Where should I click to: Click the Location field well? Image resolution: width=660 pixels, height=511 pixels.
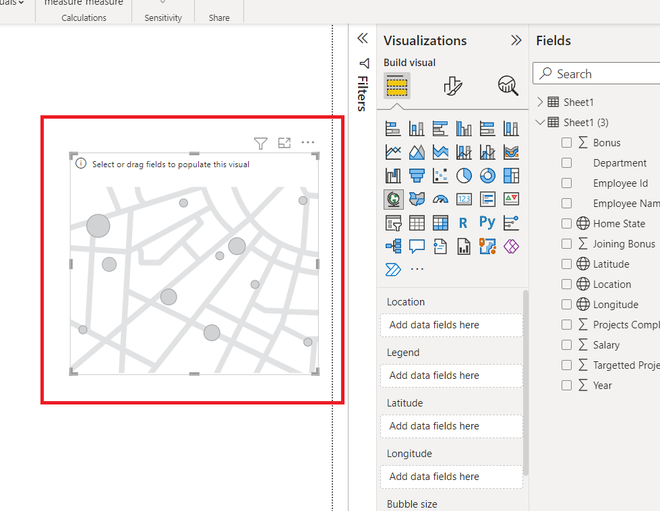coord(452,325)
